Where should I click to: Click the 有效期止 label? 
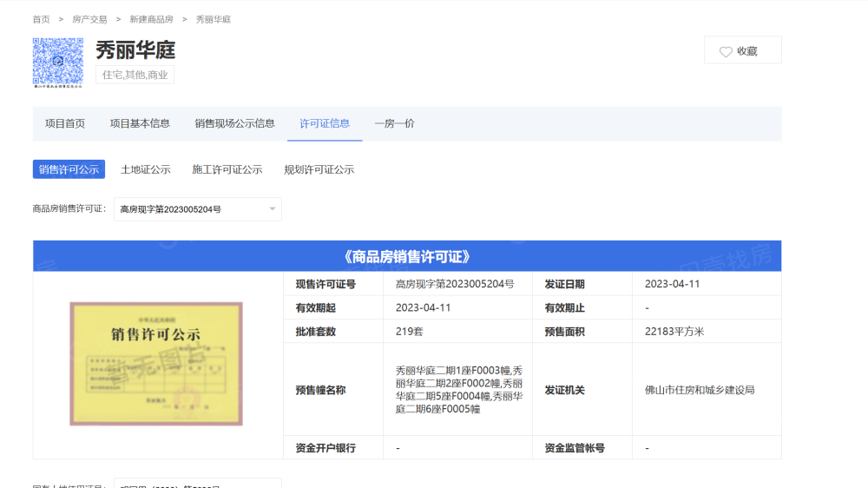565,308
